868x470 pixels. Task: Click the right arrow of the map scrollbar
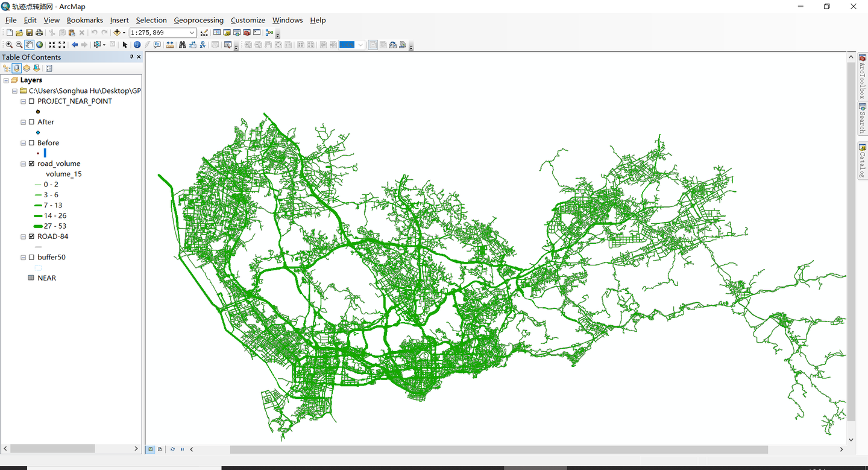click(841, 449)
